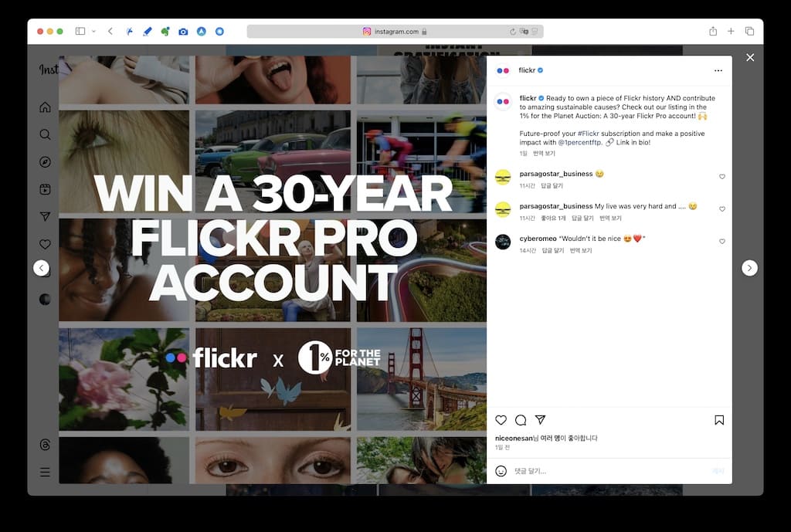Open the emoji picker in comment box
Screen dimensions: 791x532
(x=501, y=471)
